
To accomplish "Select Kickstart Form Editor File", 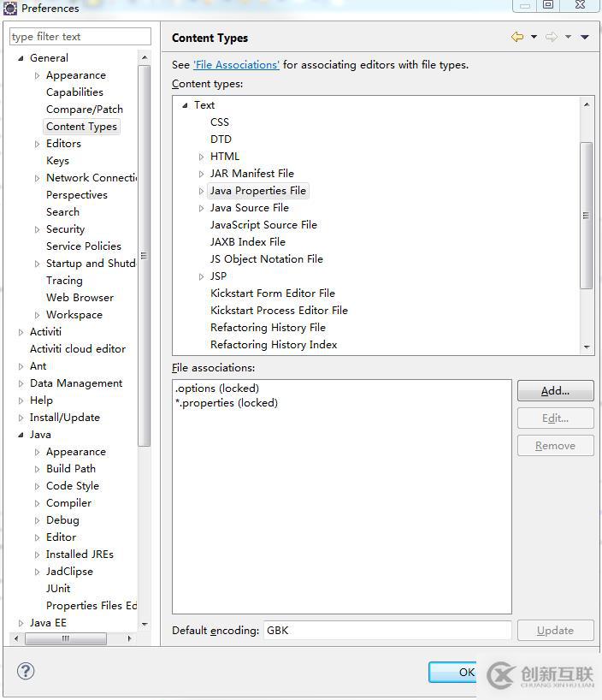I will click(273, 294).
